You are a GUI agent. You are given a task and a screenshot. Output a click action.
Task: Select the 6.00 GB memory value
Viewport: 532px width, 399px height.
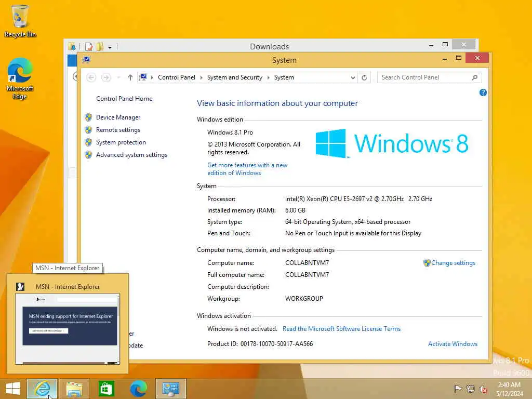coord(295,210)
